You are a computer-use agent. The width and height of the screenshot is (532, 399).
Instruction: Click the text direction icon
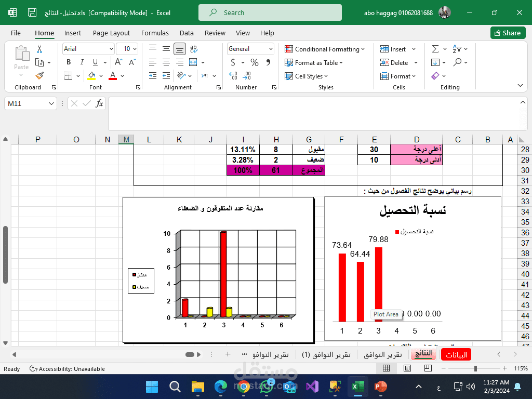point(205,76)
